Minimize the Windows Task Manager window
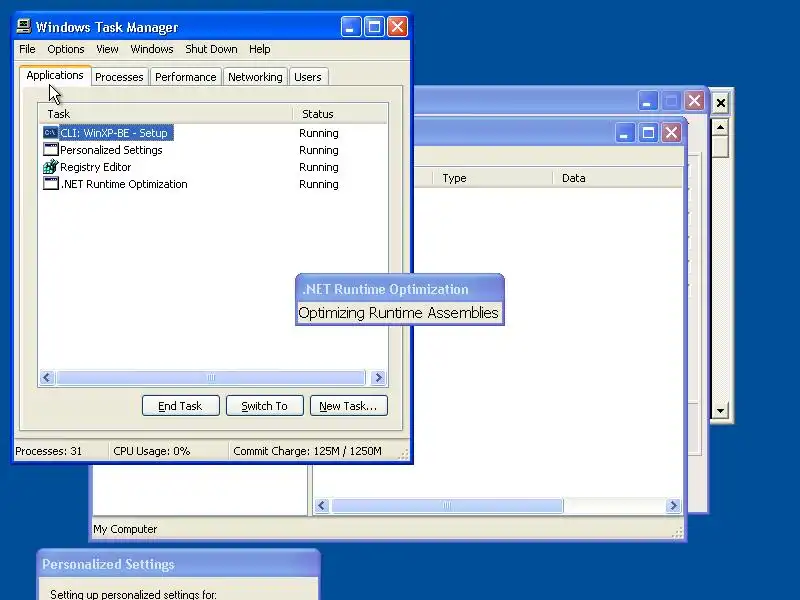The width and height of the screenshot is (800, 600). coord(351,27)
